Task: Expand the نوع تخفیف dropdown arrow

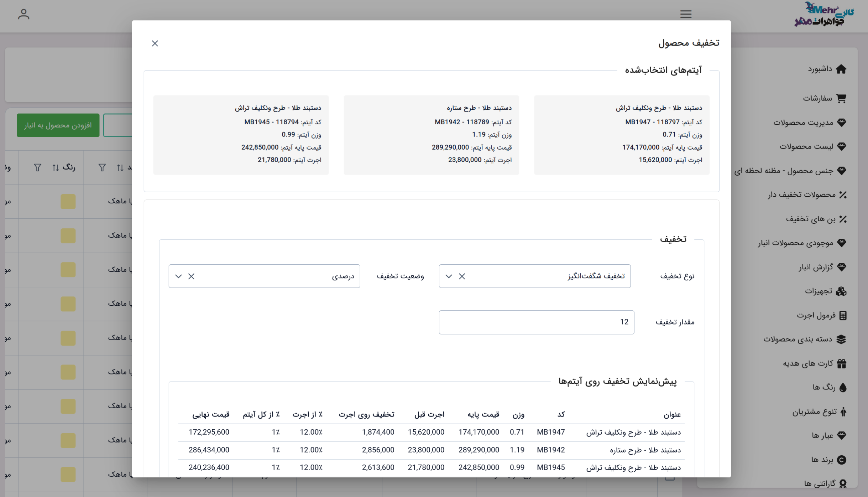Action: tap(449, 276)
